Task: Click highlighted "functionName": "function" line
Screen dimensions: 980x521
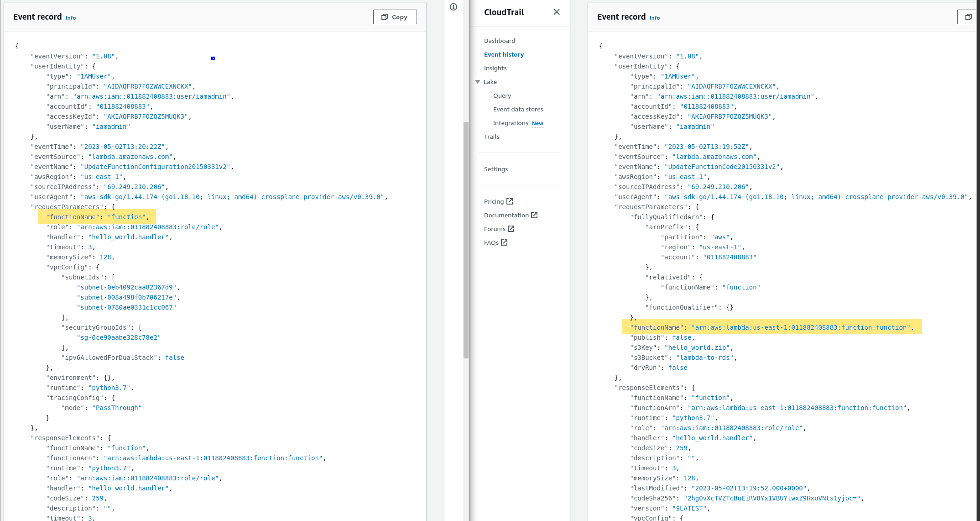Action: tap(97, 217)
